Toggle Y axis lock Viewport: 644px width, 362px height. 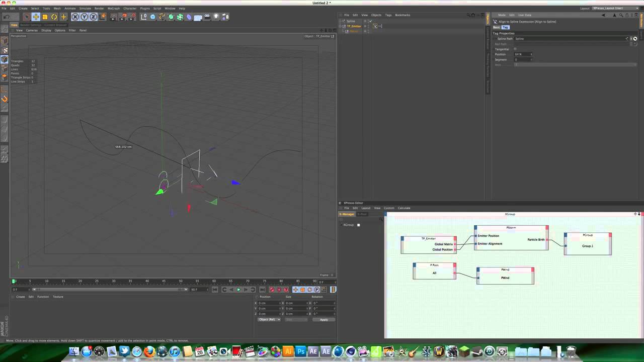[x=84, y=17]
